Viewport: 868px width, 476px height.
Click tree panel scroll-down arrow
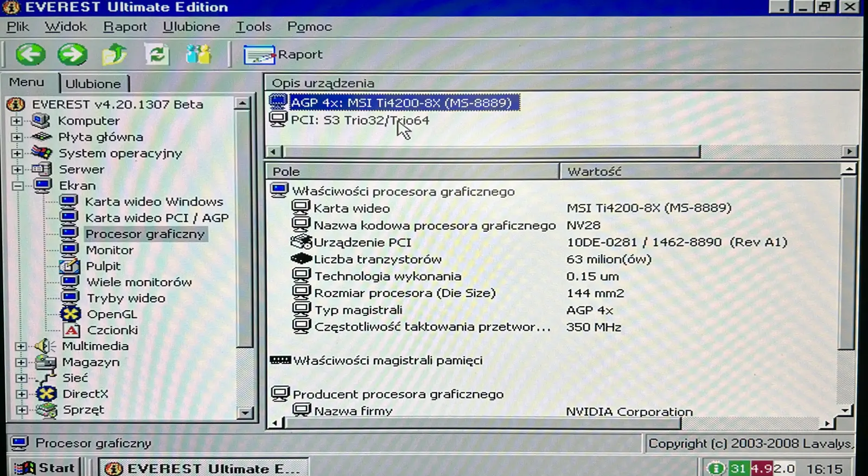pos(245,413)
